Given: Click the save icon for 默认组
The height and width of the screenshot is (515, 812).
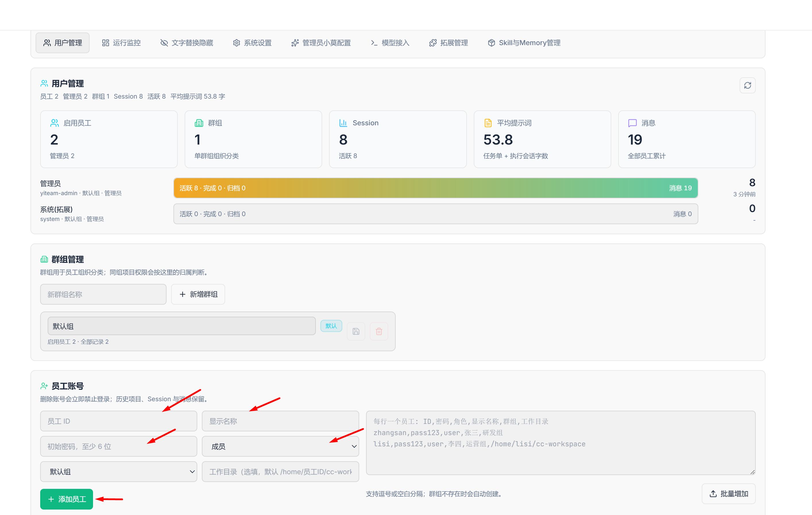Looking at the screenshot, I should click(x=356, y=331).
